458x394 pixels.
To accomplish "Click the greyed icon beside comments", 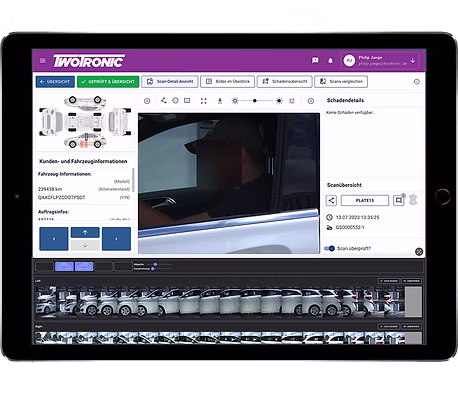I will point(413,200).
